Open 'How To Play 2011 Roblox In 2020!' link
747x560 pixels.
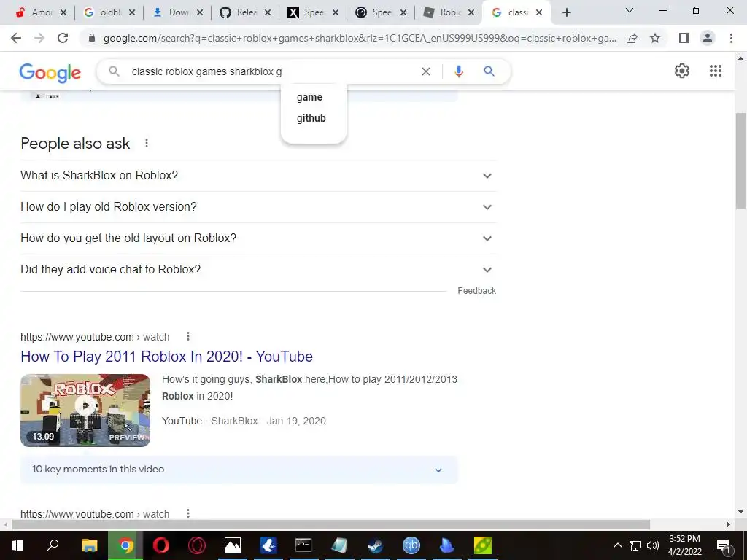pyautogui.click(x=167, y=357)
